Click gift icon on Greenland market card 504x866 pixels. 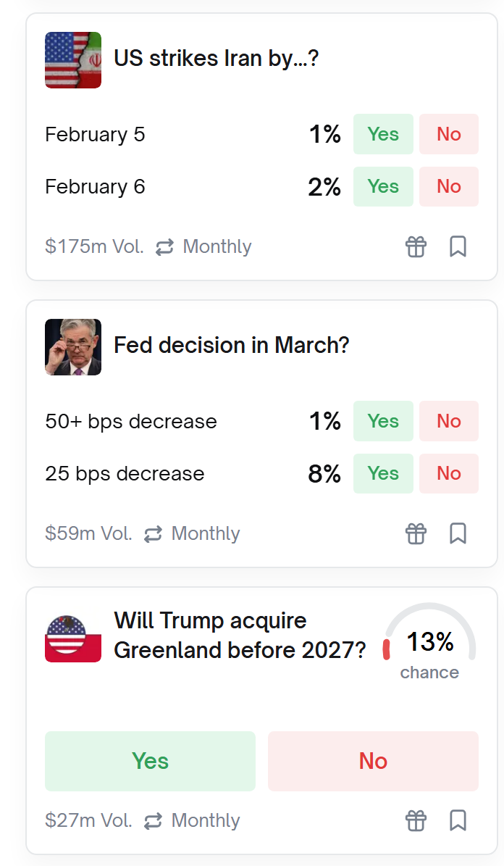tap(416, 820)
